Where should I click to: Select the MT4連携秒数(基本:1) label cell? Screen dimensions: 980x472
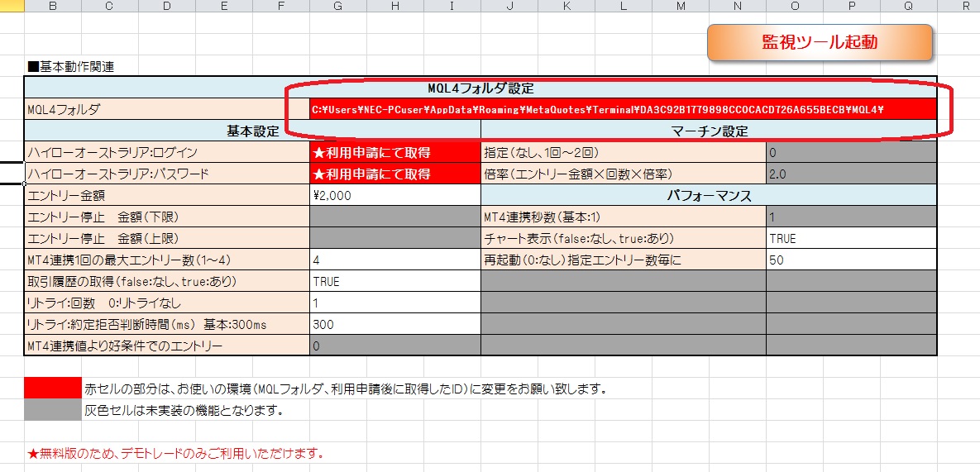(x=624, y=217)
